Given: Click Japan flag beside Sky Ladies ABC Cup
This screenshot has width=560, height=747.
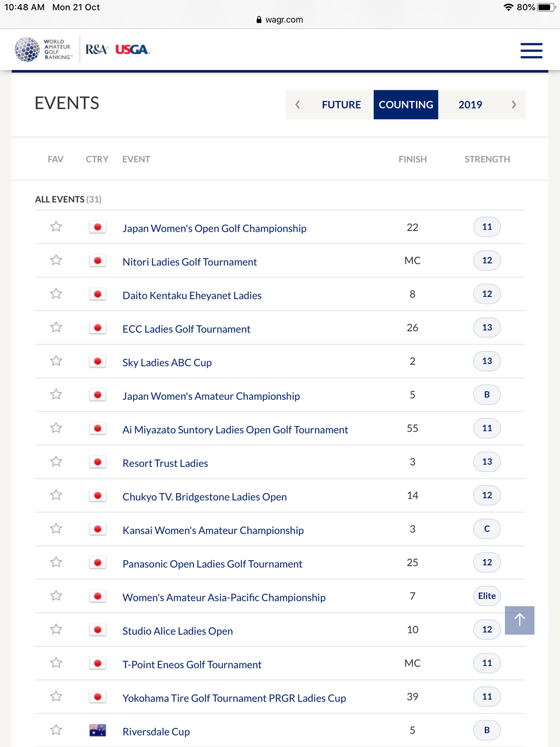Looking at the screenshot, I should [97, 361].
